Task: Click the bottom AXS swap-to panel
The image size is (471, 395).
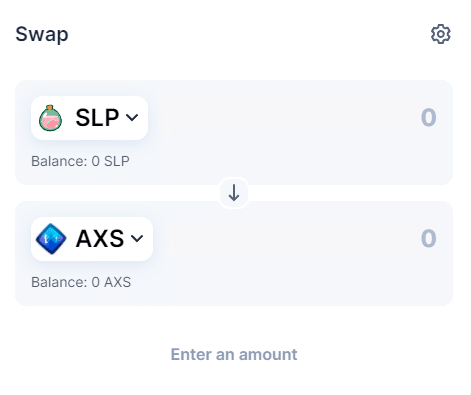Action: click(x=234, y=253)
